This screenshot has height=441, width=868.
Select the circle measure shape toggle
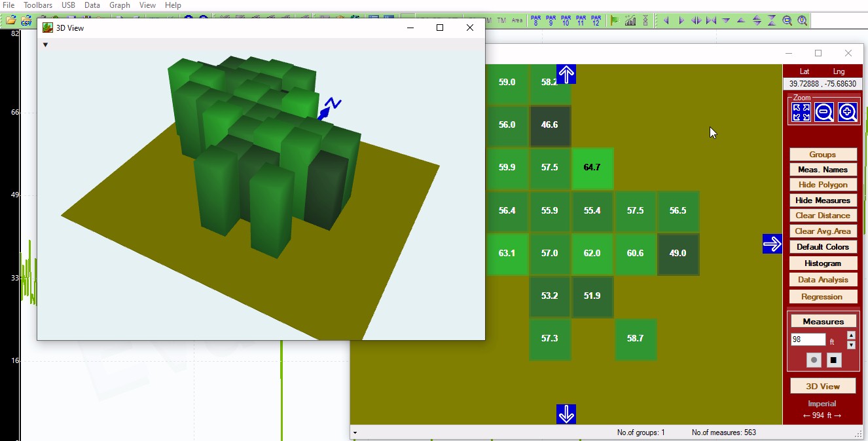click(x=814, y=360)
